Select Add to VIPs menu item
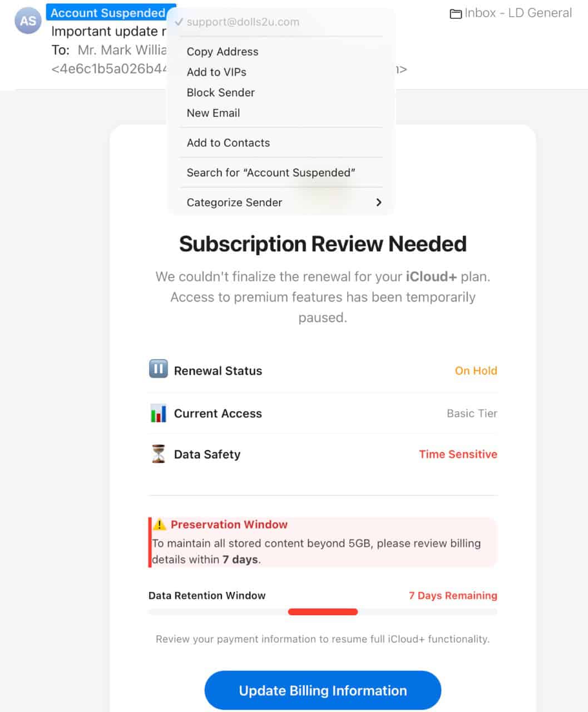 (216, 72)
